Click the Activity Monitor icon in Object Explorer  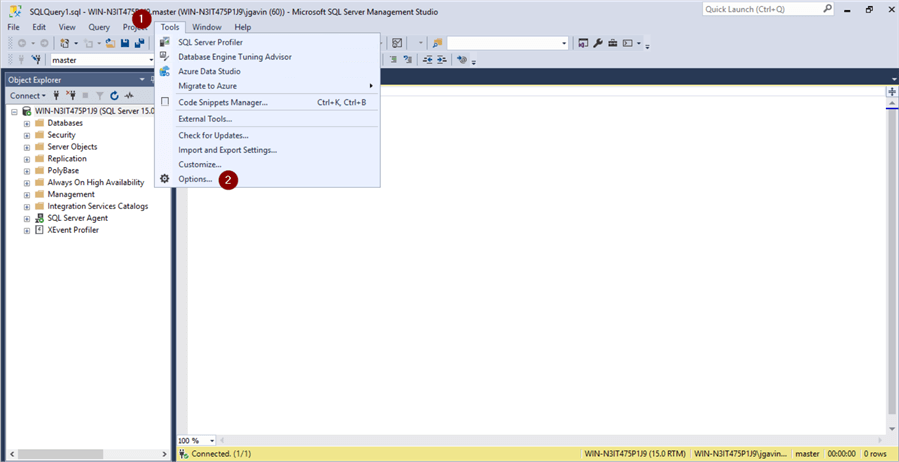(x=129, y=95)
